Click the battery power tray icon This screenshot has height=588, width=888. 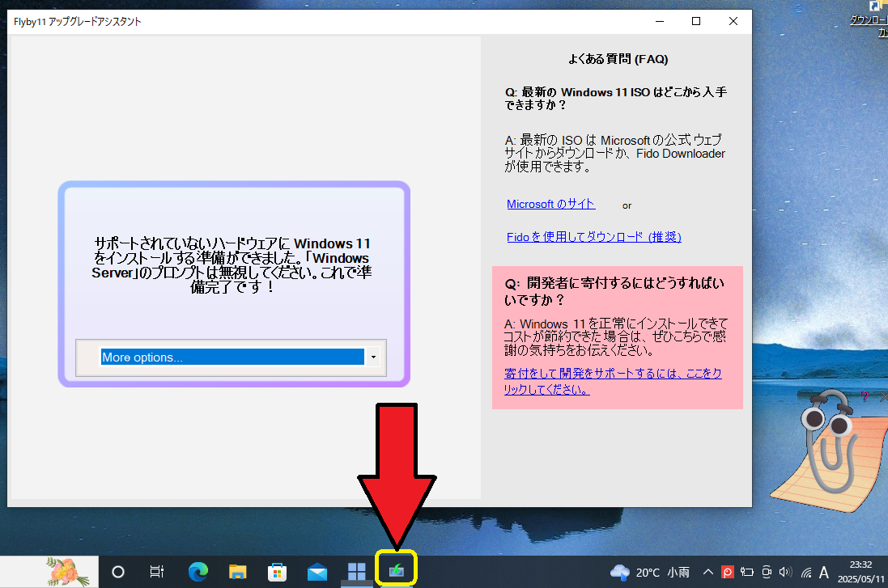747,572
